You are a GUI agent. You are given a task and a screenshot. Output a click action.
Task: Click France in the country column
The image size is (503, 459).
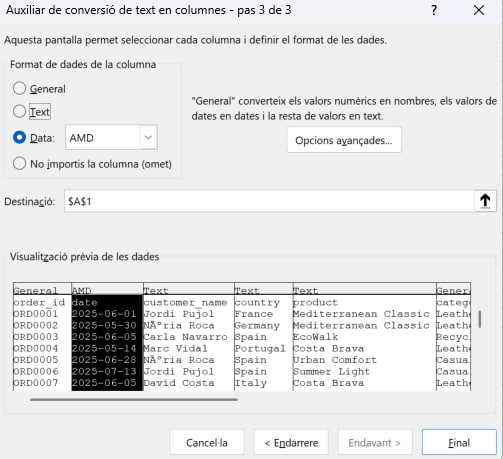[x=254, y=314]
